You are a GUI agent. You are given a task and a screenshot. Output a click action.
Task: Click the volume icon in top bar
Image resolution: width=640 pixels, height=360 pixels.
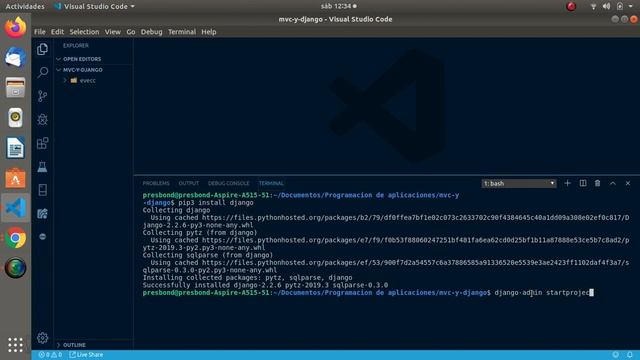point(607,6)
